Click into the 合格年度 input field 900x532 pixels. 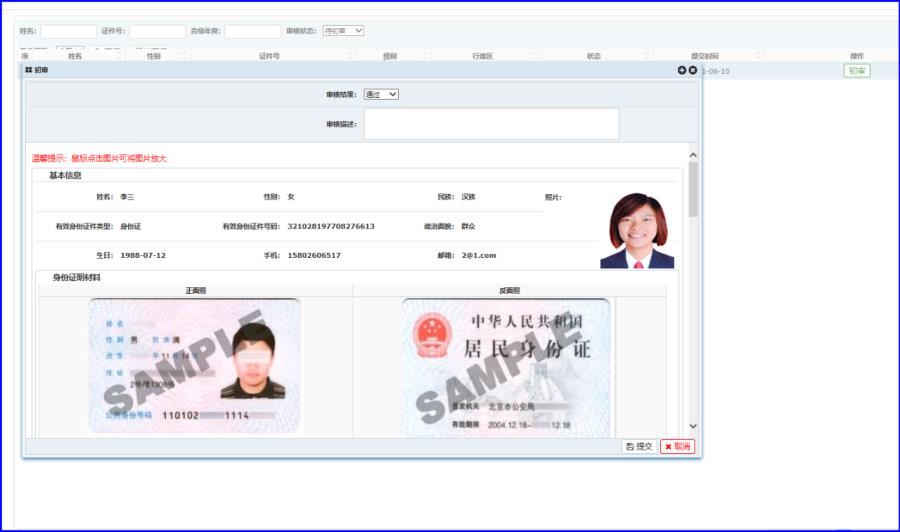(x=252, y=32)
